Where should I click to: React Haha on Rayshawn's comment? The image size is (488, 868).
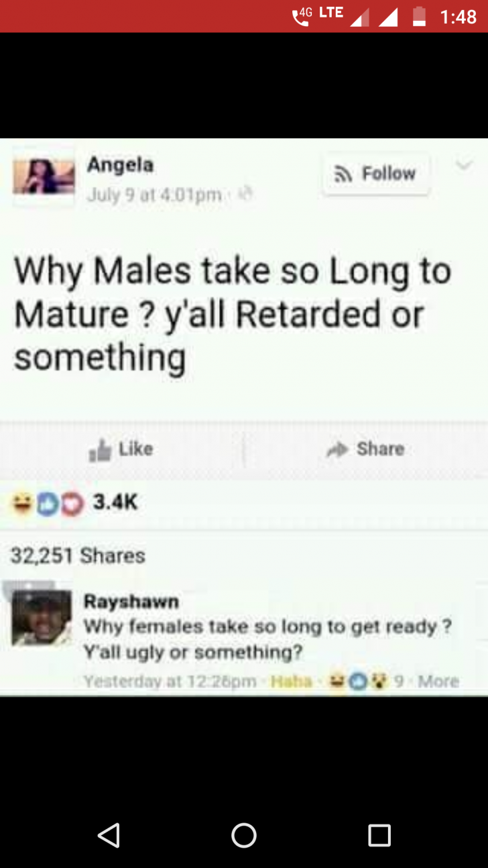tap(292, 682)
